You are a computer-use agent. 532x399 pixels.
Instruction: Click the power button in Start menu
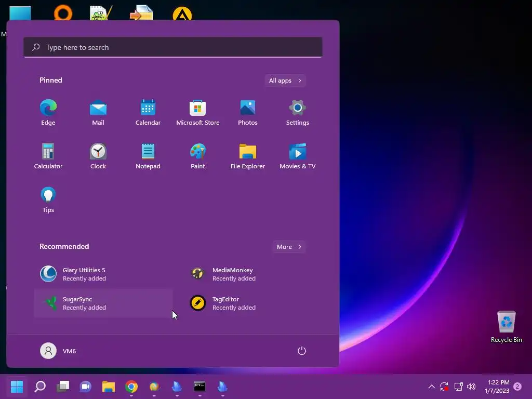(302, 351)
